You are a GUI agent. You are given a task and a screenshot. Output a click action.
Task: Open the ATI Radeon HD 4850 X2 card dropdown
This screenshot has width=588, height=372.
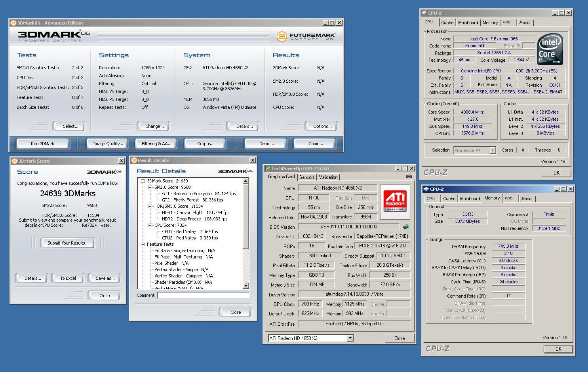(x=350, y=338)
